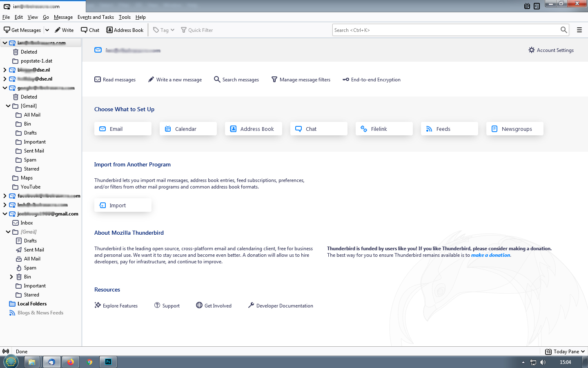Image resolution: width=588 pixels, height=368 pixels.
Task: Open the Help menu
Action: 140,17
